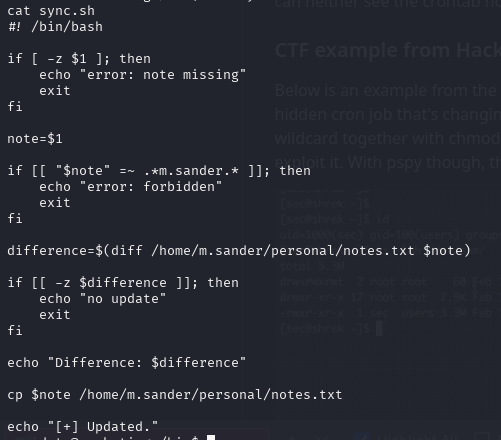Click the terminal cursor block at prompt
Viewport: 501px width, 440px height.
(211, 437)
